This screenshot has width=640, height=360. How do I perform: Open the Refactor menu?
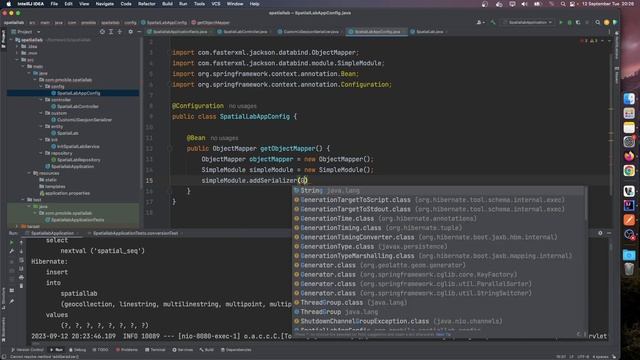click(147, 4)
